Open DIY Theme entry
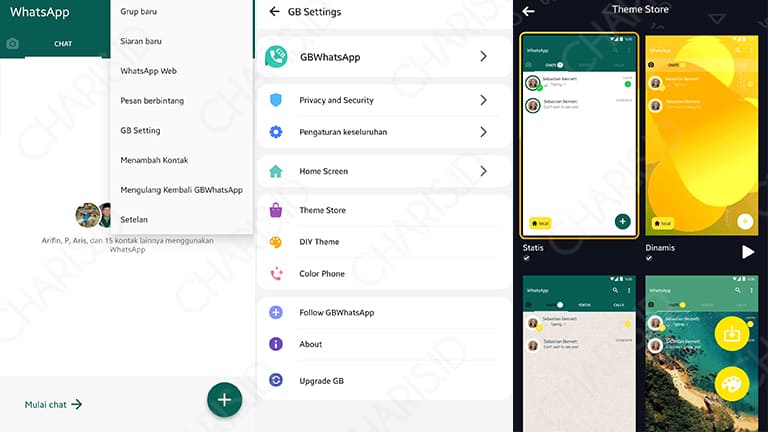Image resolution: width=768 pixels, height=432 pixels. 384,242
